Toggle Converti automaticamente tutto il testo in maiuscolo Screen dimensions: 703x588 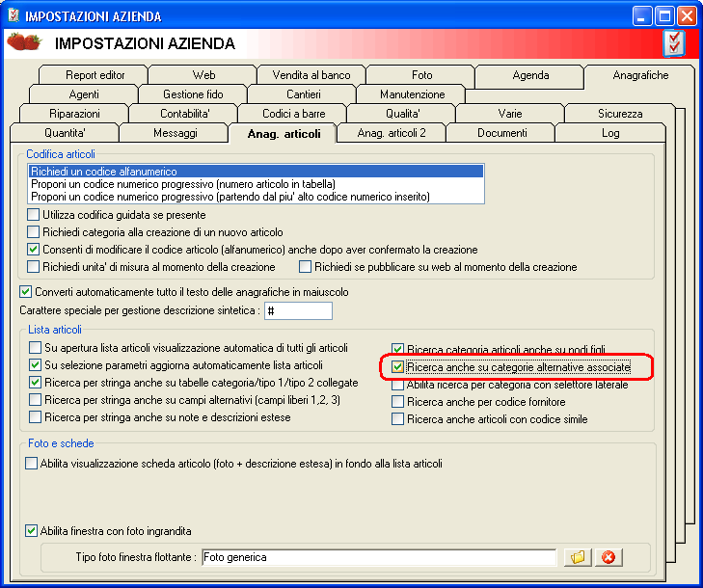[26, 292]
